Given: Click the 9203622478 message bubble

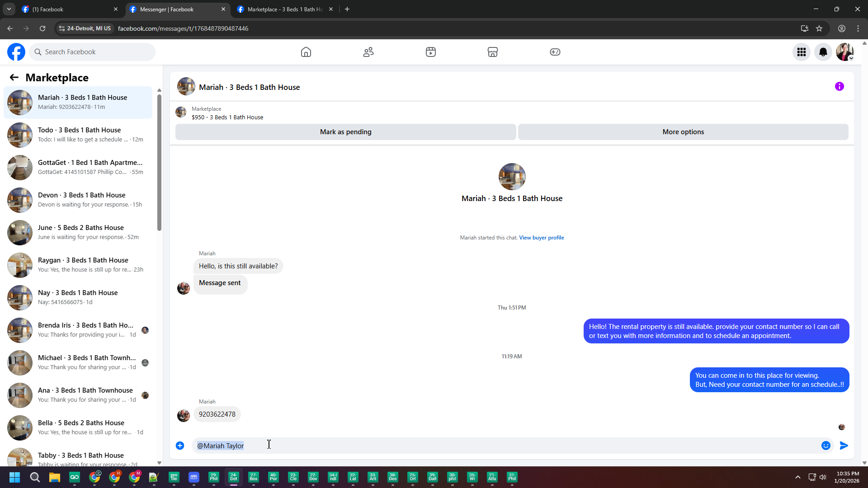Looking at the screenshot, I should [217, 414].
